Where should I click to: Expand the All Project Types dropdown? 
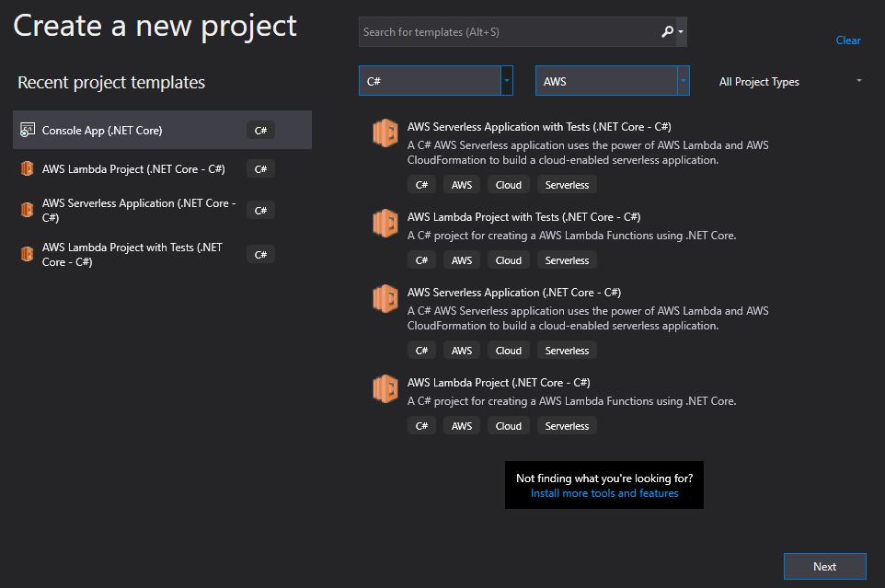point(858,82)
